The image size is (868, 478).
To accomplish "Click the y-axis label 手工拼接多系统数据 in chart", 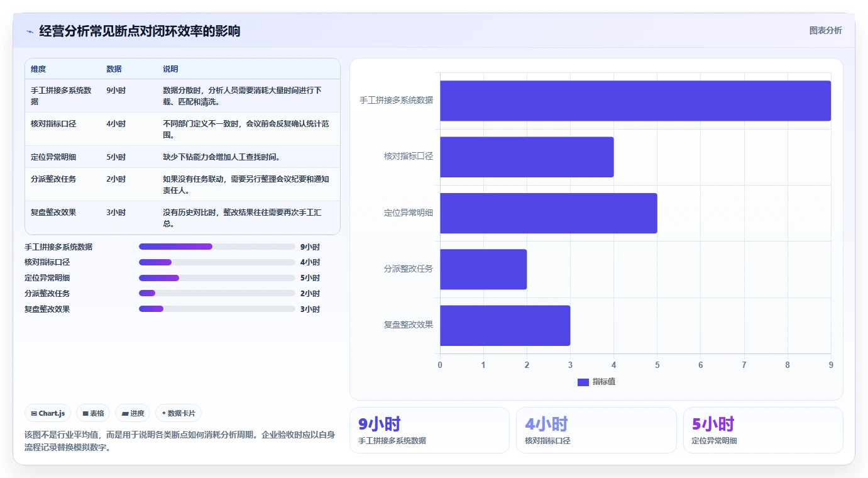I will coord(396,100).
